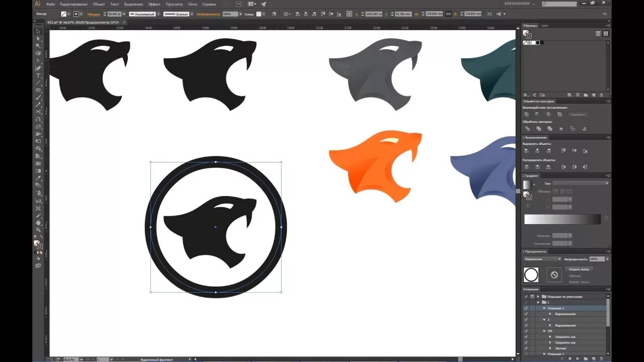Screen dimensions: 644x362
Task: Select the Direct Selection tool
Action: (38, 38)
